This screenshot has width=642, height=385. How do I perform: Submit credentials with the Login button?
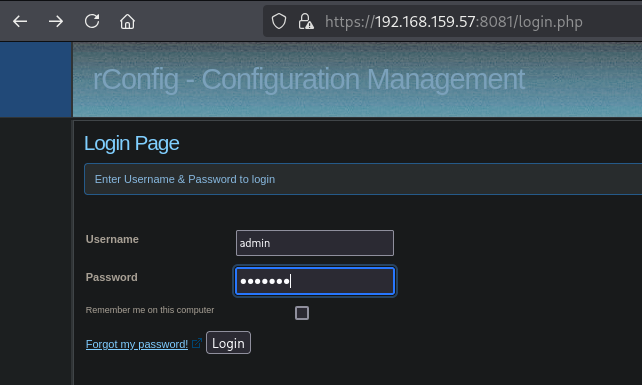coord(228,343)
